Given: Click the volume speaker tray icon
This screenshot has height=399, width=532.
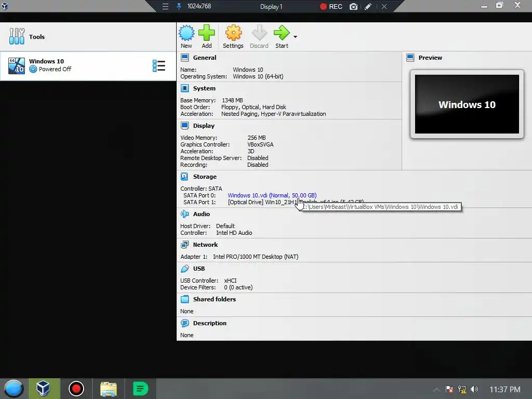Looking at the screenshot, I should pos(474,389).
